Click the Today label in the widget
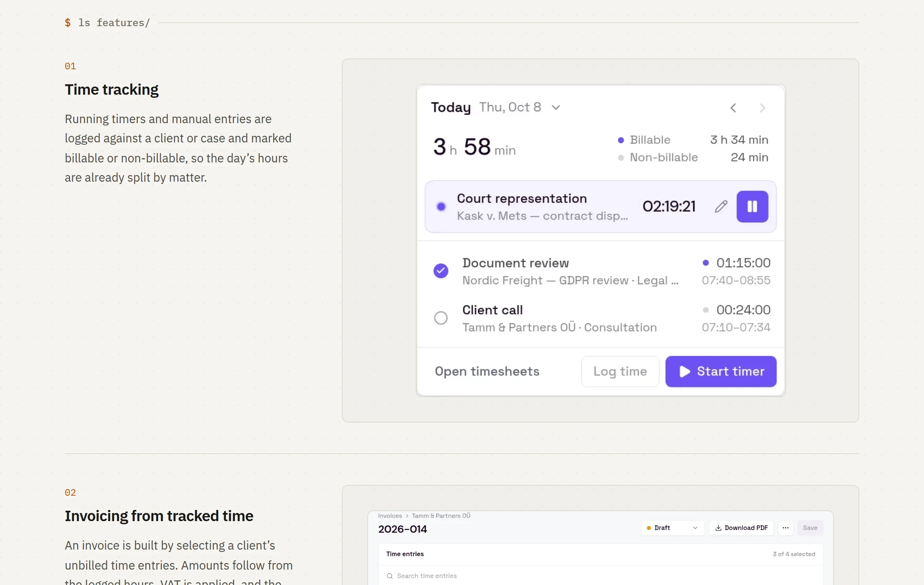Image resolution: width=924 pixels, height=585 pixels. pos(451,107)
